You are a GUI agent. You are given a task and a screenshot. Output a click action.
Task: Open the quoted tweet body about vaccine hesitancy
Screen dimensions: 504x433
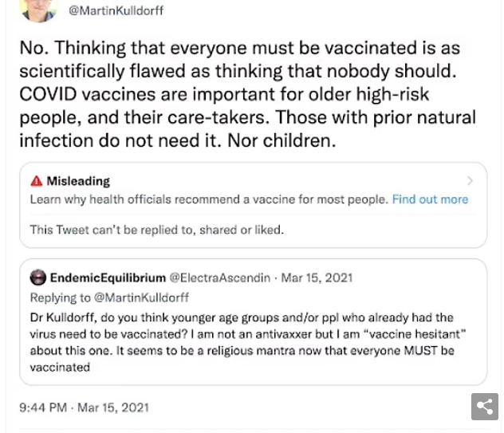[x=247, y=342]
